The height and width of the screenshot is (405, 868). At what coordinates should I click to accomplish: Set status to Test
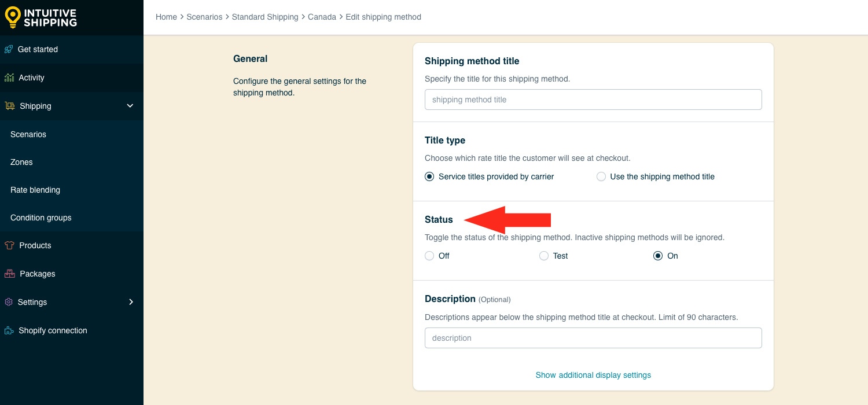click(544, 256)
